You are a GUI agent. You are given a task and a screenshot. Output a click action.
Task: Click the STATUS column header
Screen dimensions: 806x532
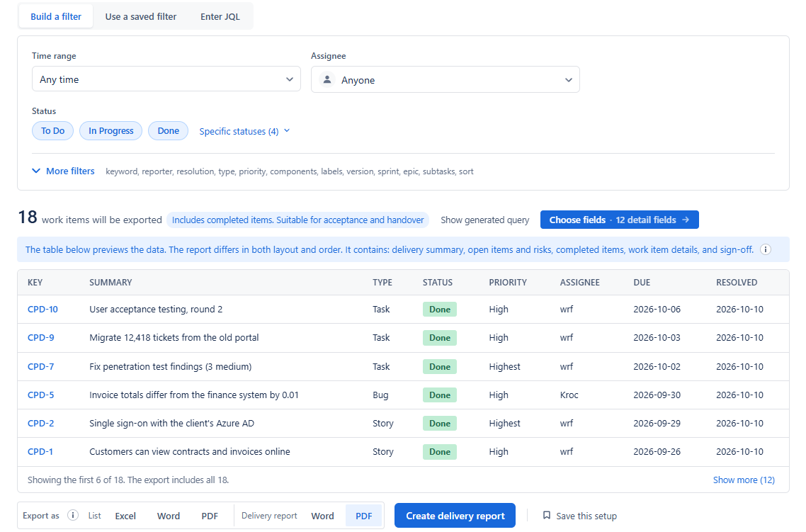(x=438, y=282)
